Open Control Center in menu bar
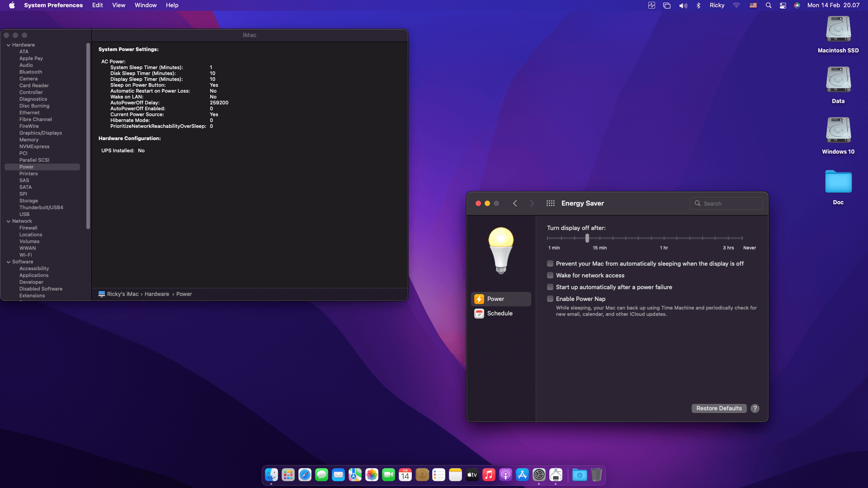 [x=783, y=5]
